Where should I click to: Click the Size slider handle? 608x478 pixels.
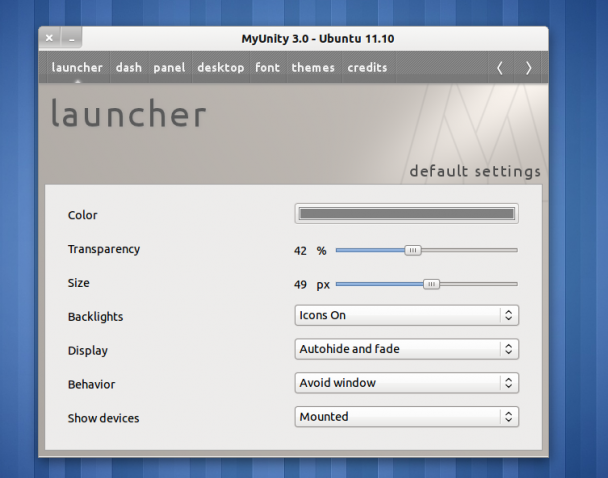coord(431,284)
